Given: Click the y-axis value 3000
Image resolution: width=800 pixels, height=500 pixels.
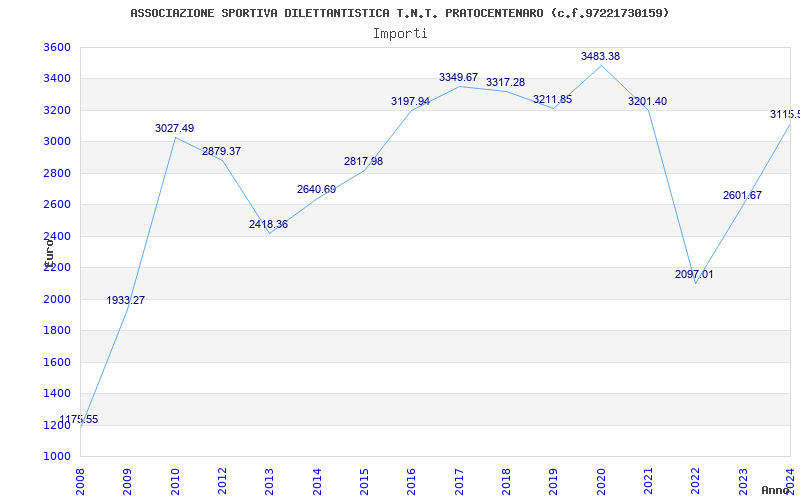Looking at the screenshot, I should coord(57,141).
